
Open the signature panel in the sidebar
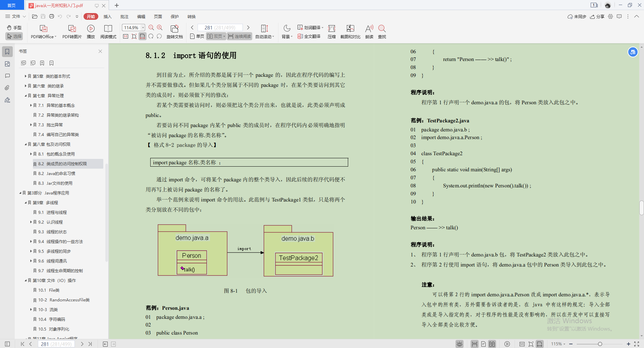[x=7, y=100]
